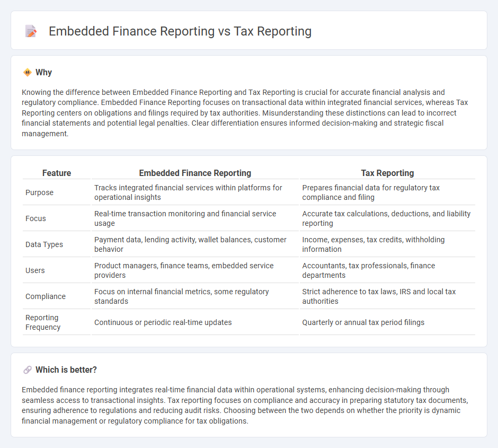Click the Embedded Finance Reporting column header
498x448 pixels.
pos(195,173)
